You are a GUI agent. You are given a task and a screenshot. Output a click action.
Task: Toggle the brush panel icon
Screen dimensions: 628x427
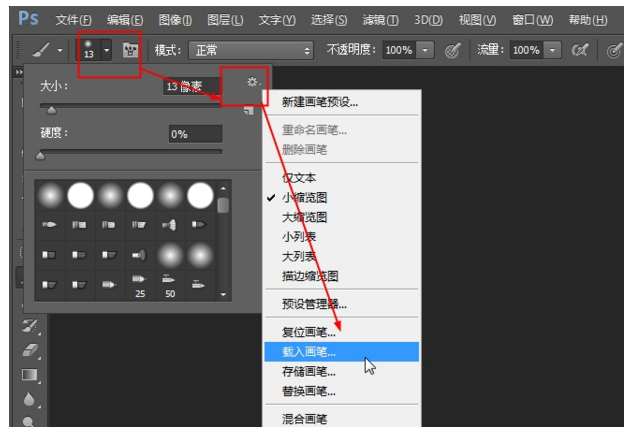(x=130, y=50)
